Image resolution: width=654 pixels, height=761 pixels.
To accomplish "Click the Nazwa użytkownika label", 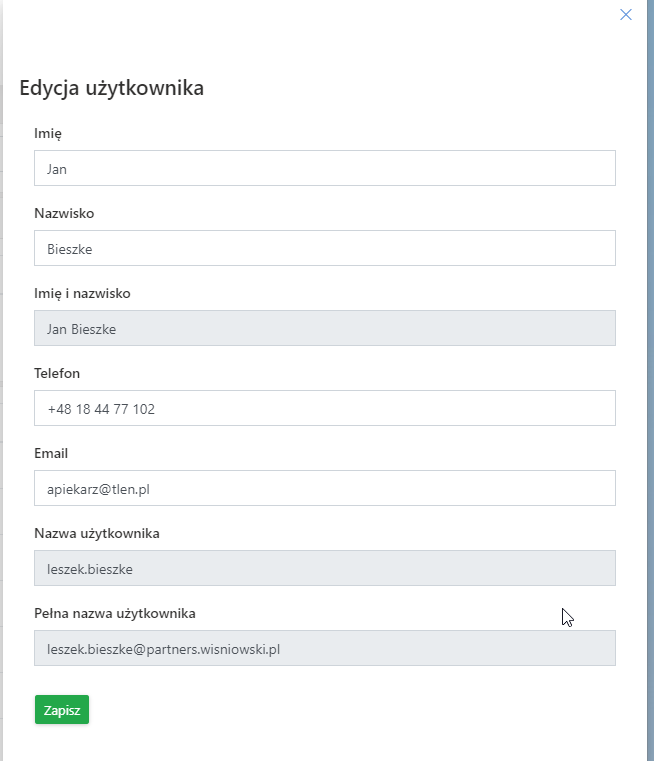I will coord(97,533).
